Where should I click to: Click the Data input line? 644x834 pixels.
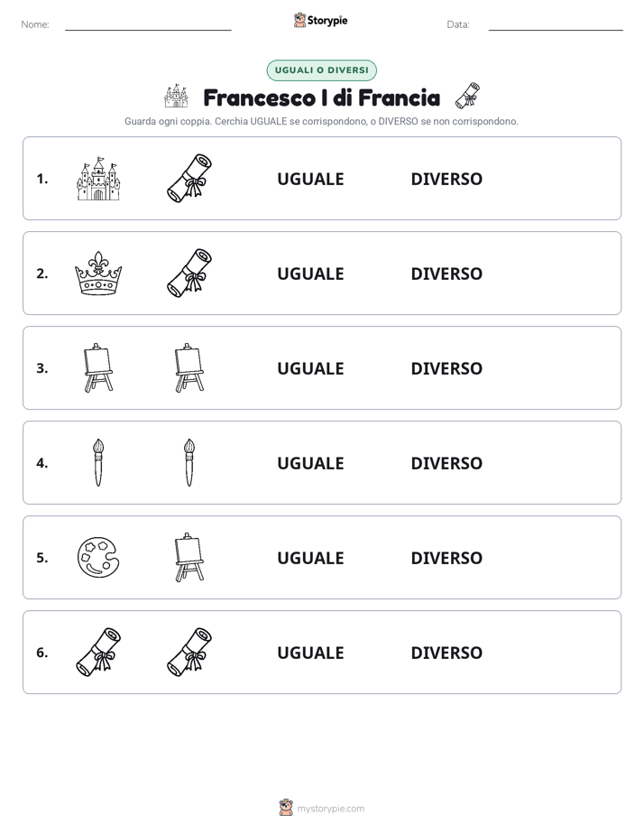(556, 25)
